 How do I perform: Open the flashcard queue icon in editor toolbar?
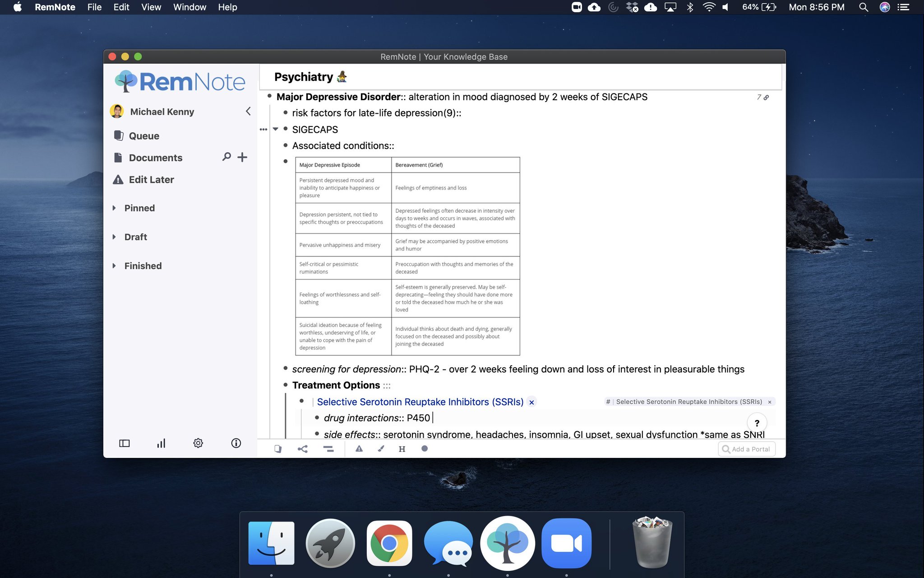(278, 448)
